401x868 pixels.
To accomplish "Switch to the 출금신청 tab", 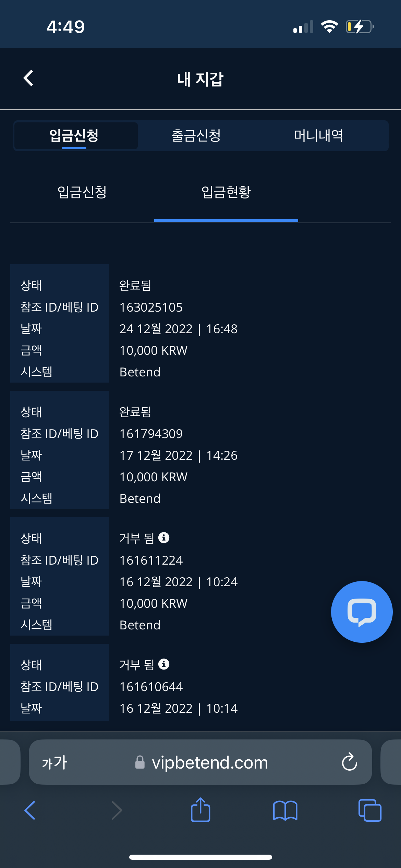I will [196, 135].
